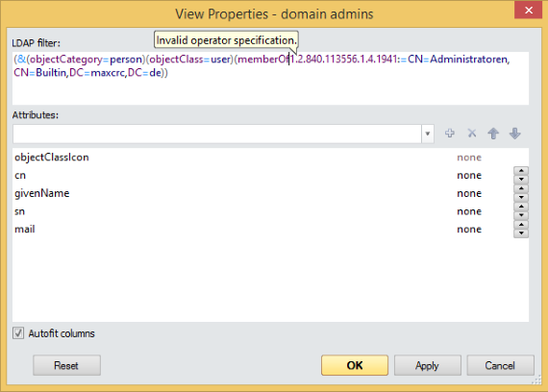548x392 pixels.
Task: Click the down stepper for sn row
Action: point(521,215)
